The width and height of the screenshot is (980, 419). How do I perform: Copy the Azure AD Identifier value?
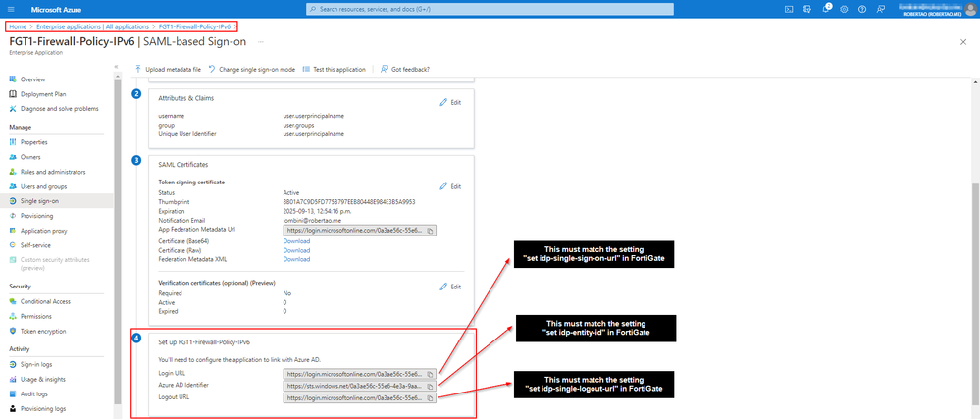tap(431, 386)
